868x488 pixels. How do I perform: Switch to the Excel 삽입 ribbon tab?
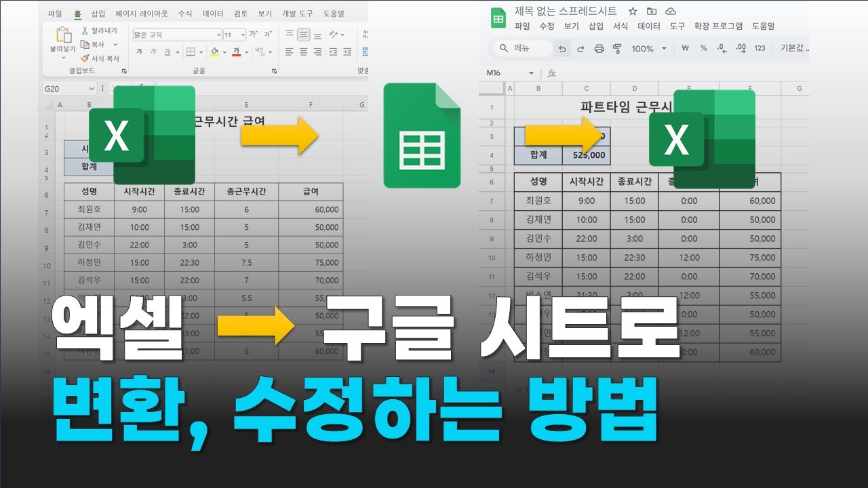point(98,13)
